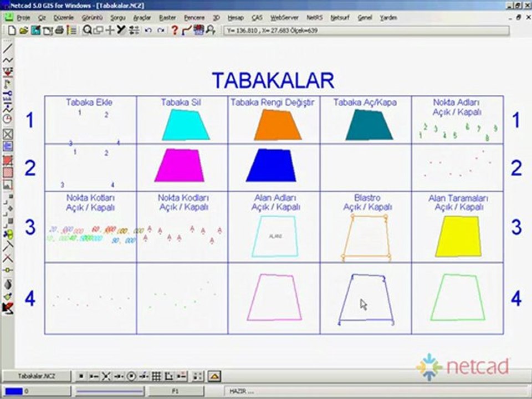Click the Print icon

pos(59,30)
